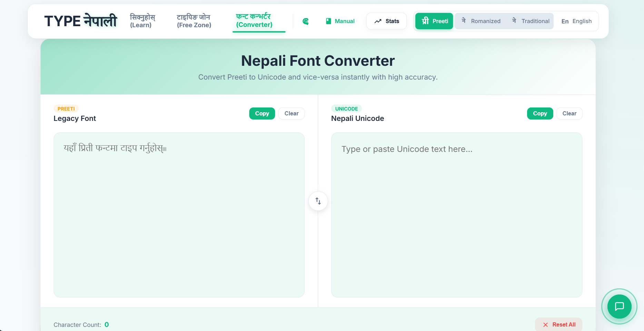Screen dimensions: 644x331
Task: Click the प्री icon on the Preeti button
Action: click(x=425, y=21)
